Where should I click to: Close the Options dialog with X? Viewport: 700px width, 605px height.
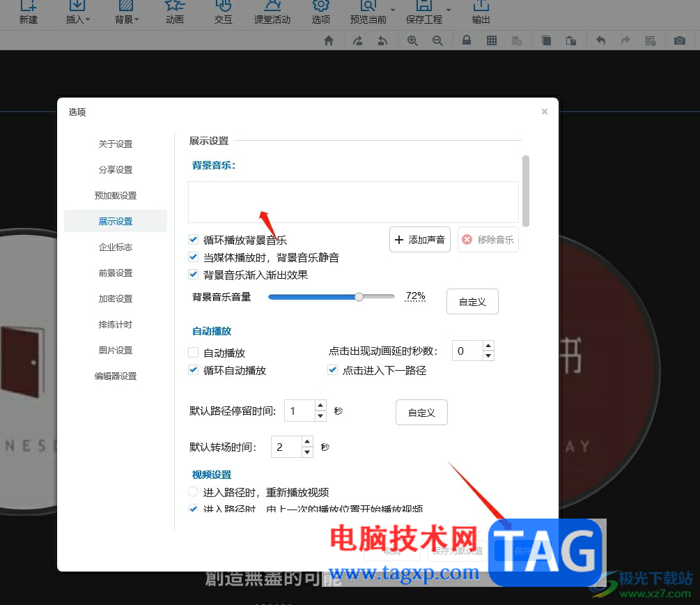point(545,112)
